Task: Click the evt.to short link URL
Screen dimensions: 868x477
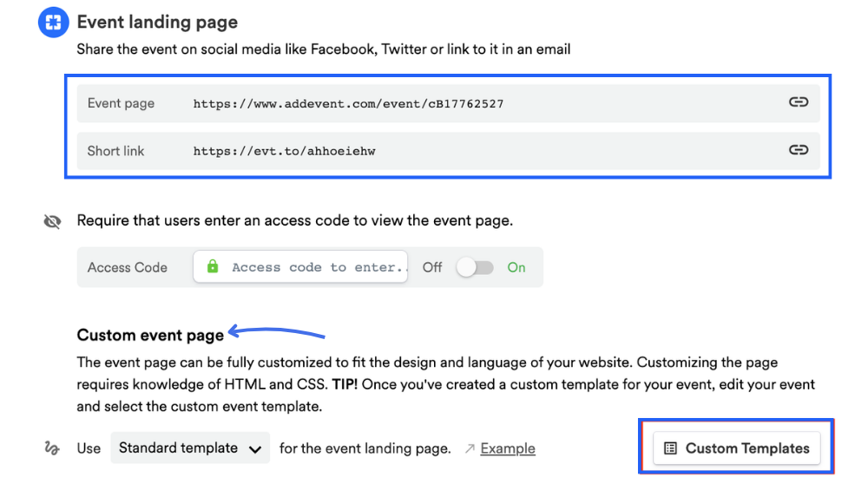Action: click(284, 151)
